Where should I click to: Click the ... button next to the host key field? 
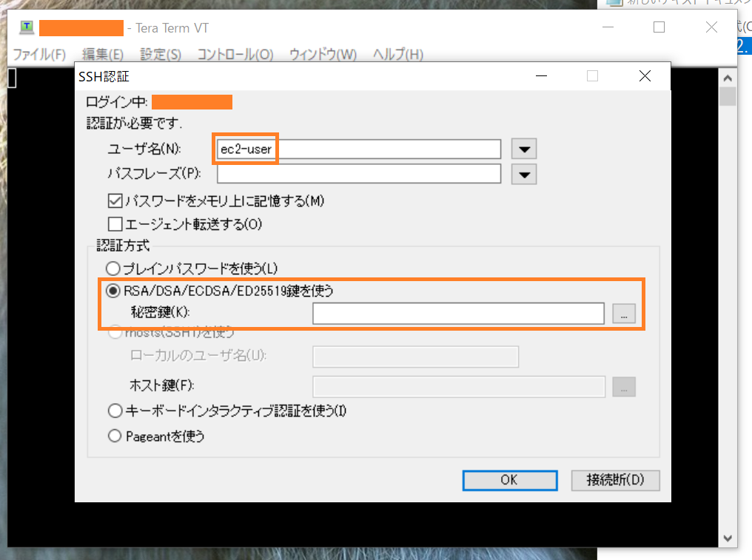coord(624,386)
